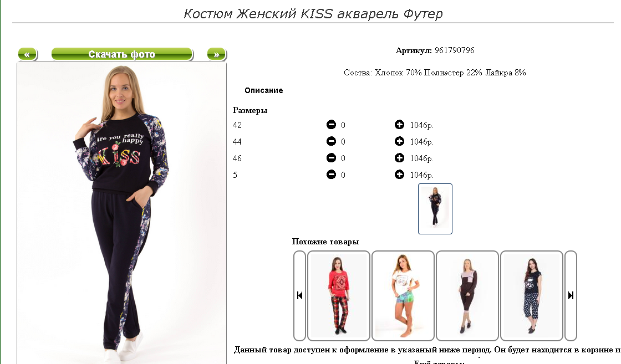This screenshot has height=364, width=621.
Task: Click the minus icon for size 44
Action: pos(331,141)
